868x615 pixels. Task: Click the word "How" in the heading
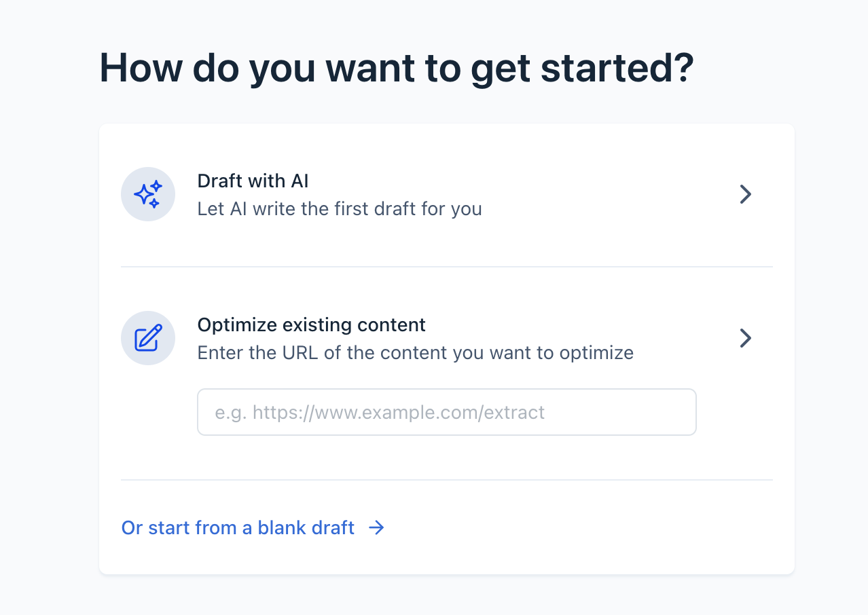pyautogui.click(x=141, y=68)
